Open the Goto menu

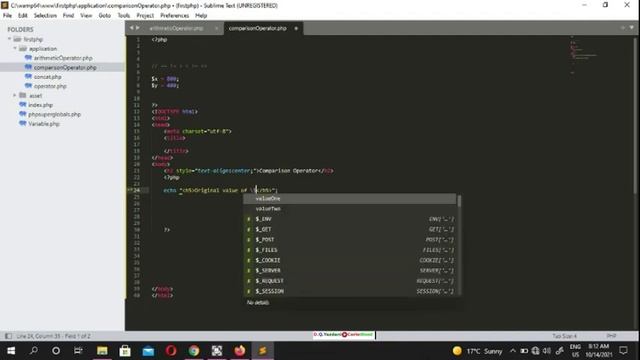tap(104, 16)
